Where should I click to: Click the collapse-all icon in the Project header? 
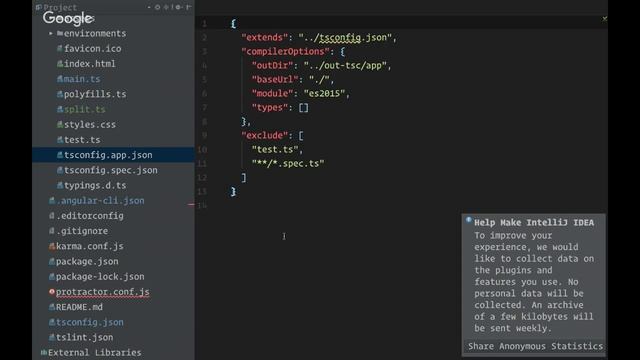pos(166,7)
